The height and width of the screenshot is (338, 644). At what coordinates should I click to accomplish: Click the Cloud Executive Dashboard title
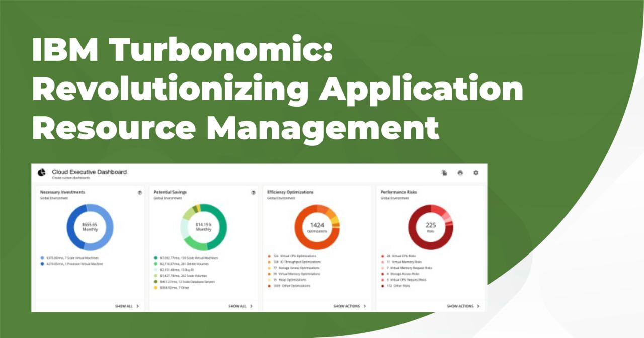pos(90,172)
